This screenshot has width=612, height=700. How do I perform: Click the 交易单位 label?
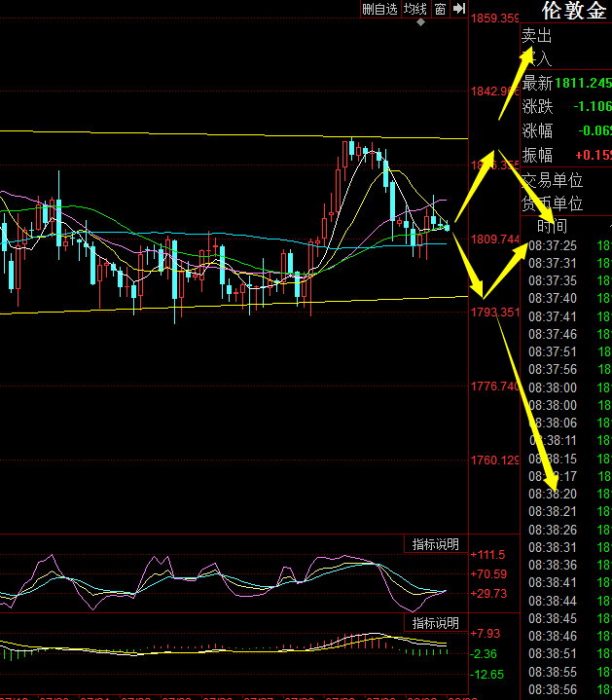click(553, 180)
